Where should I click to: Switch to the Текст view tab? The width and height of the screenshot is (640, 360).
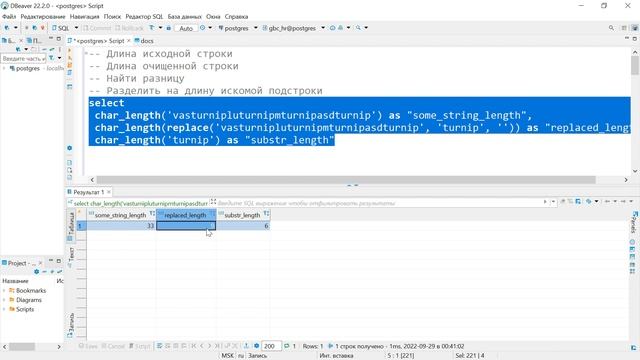click(70, 257)
